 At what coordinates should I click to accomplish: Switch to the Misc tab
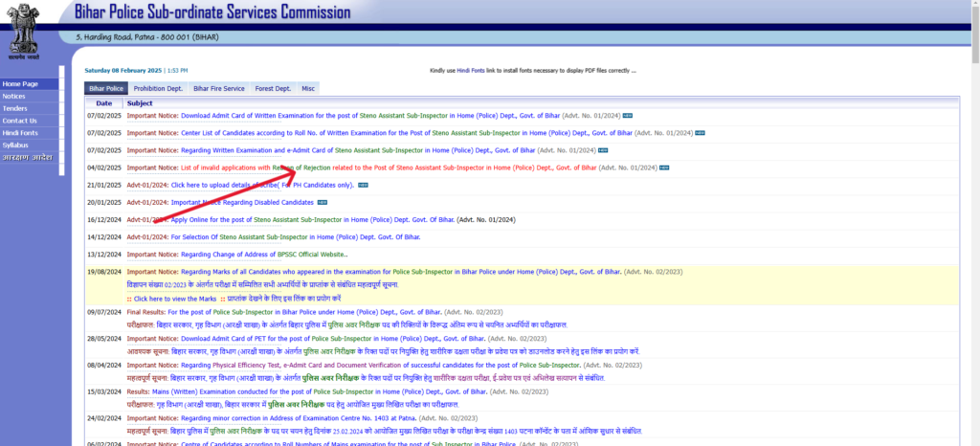[x=308, y=89]
